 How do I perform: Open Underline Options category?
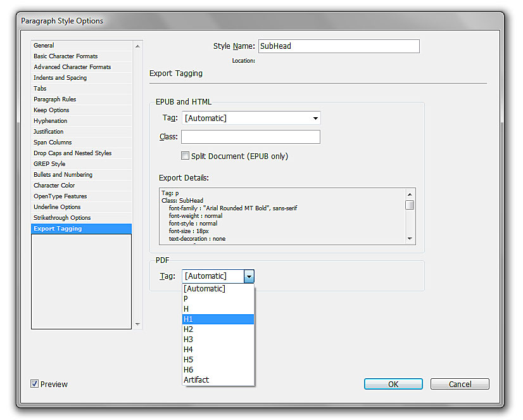tap(82, 207)
